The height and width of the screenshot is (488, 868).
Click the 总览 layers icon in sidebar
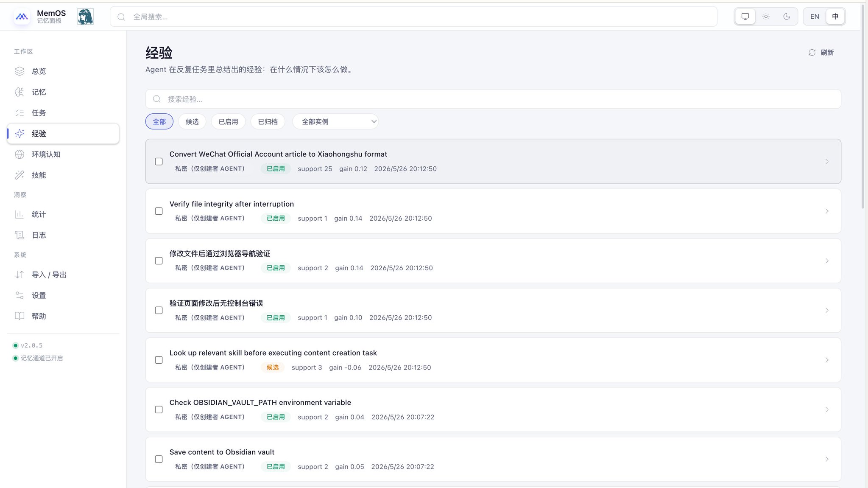point(20,71)
